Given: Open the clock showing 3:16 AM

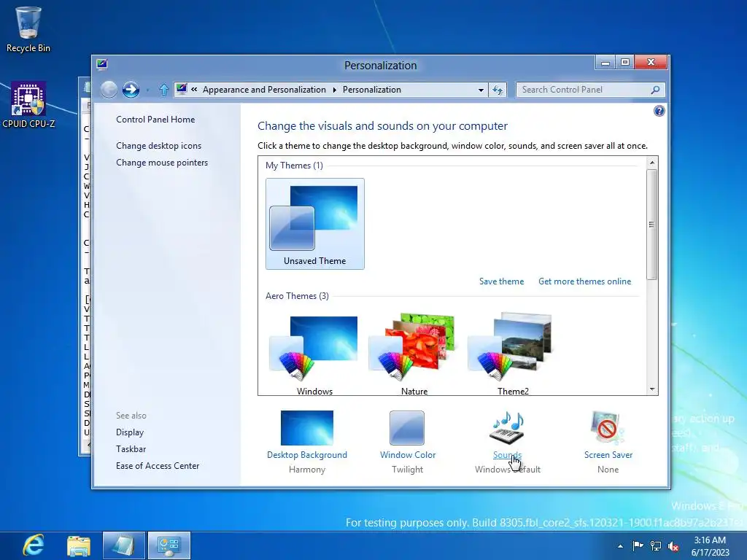Looking at the screenshot, I should point(710,546).
